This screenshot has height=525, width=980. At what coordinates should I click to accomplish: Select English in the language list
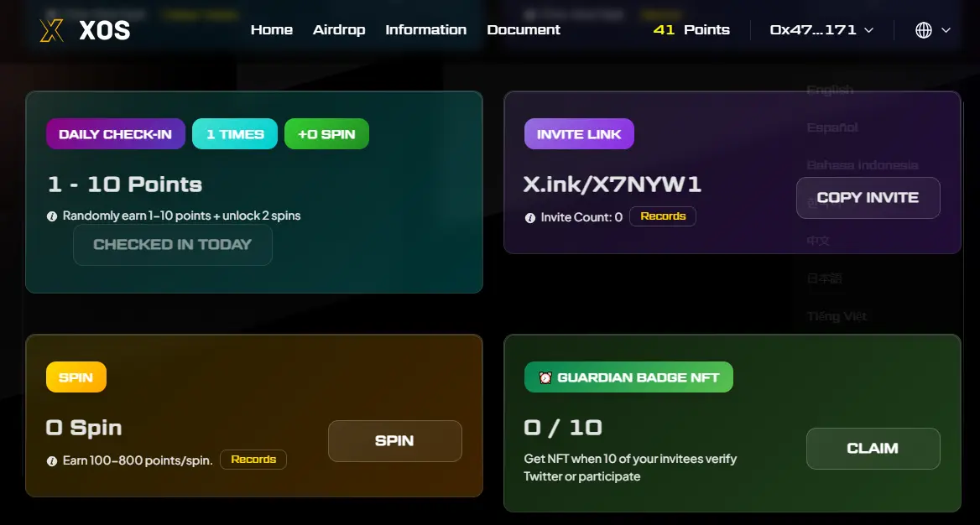pos(830,90)
